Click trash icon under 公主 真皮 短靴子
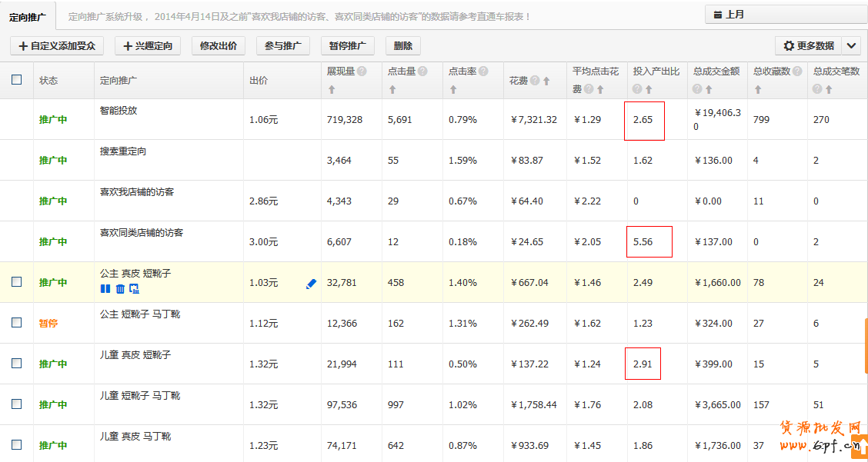This screenshot has height=462, width=868. [120, 288]
